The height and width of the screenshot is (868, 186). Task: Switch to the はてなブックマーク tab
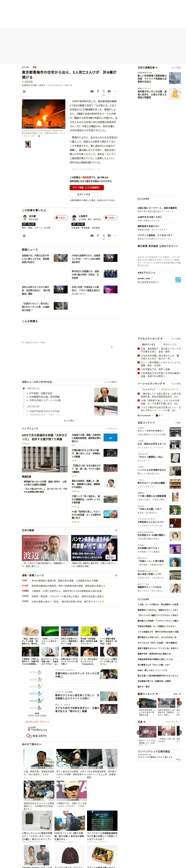170,389
